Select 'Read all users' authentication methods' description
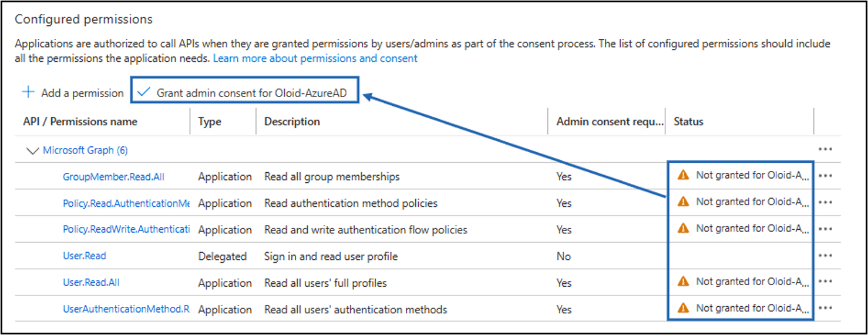The width and height of the screenshot is (868, 335). click(x=356, y=309)
